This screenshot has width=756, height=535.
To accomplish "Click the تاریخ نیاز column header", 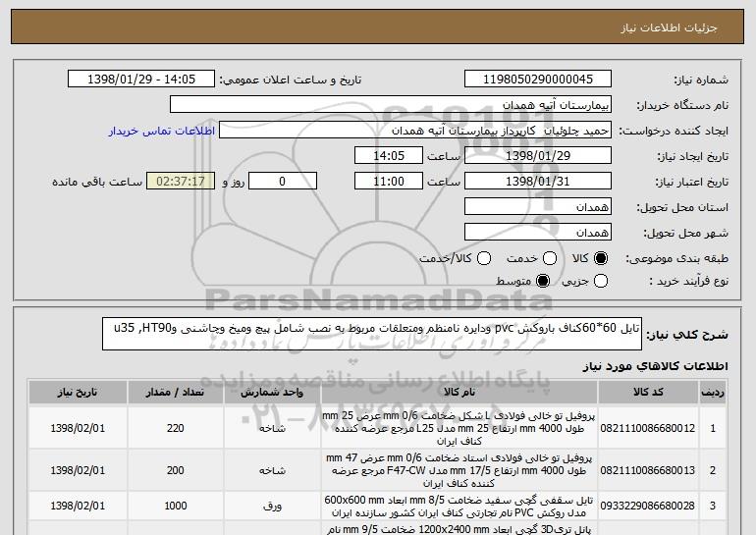I will tap(78, 393).
